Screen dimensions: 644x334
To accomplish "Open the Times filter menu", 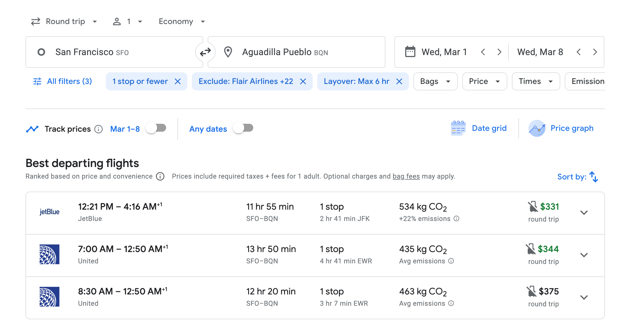I will 535,81.
